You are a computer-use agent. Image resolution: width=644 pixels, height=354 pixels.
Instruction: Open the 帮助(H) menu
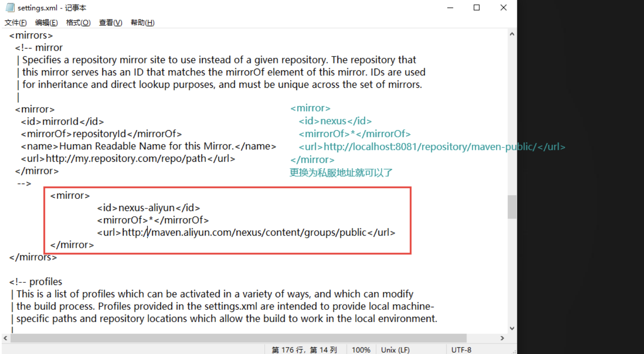point(142,23)
